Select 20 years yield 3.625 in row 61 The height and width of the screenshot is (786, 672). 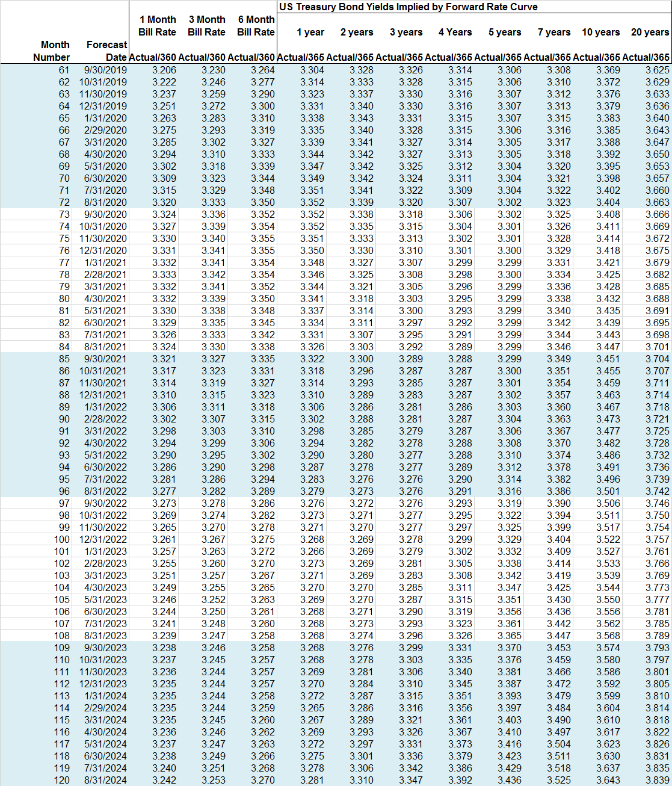[657, 70]
